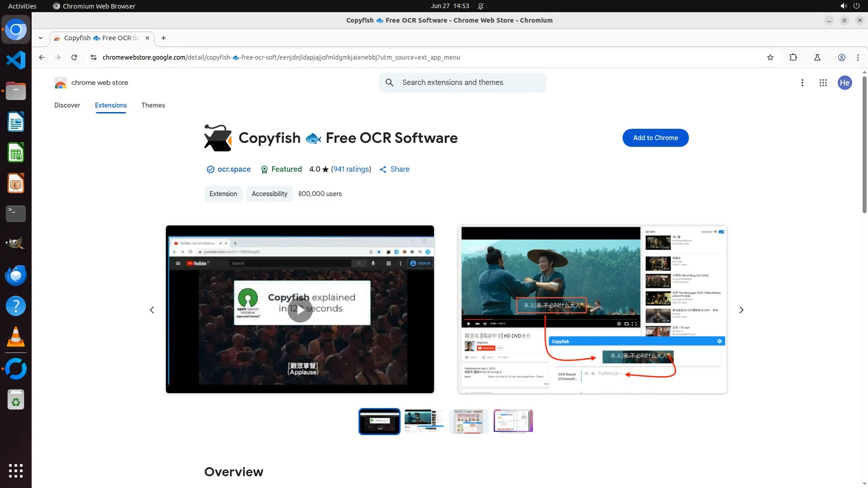Click the reload page icon
Viewport: 868px width, 488px height.
[74, 57]
